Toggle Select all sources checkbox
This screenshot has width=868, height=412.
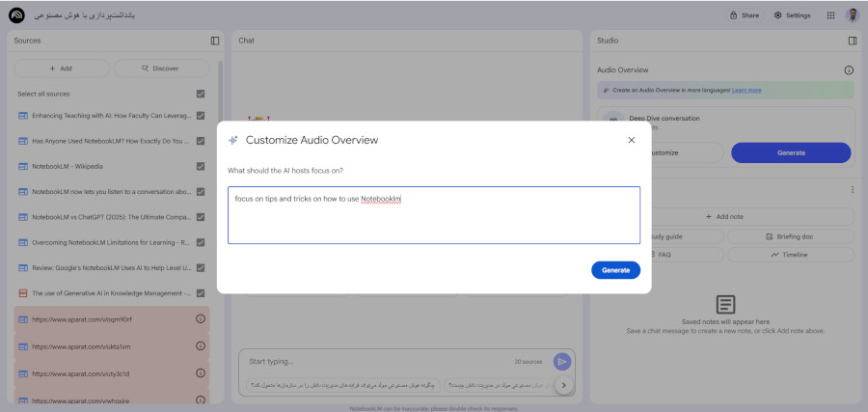pyautogui.click(x=201, y=95)
